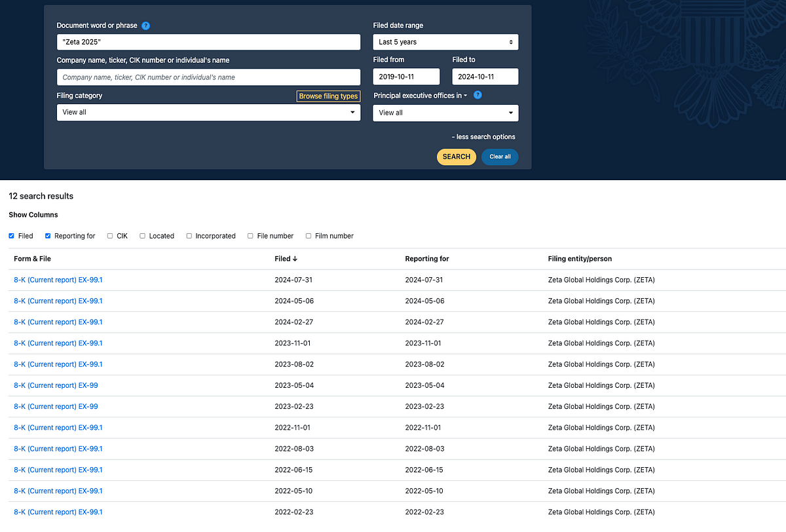
Task: Click the Show Columns label
Action: 33,214
